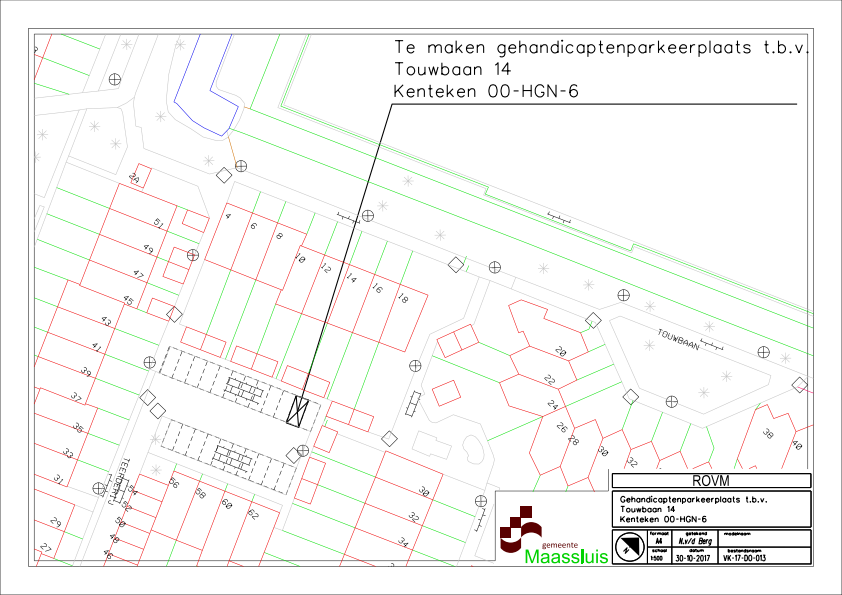Click the north arrow compass symbol
The height and width of the screenshot is (595, 842).
628,546
